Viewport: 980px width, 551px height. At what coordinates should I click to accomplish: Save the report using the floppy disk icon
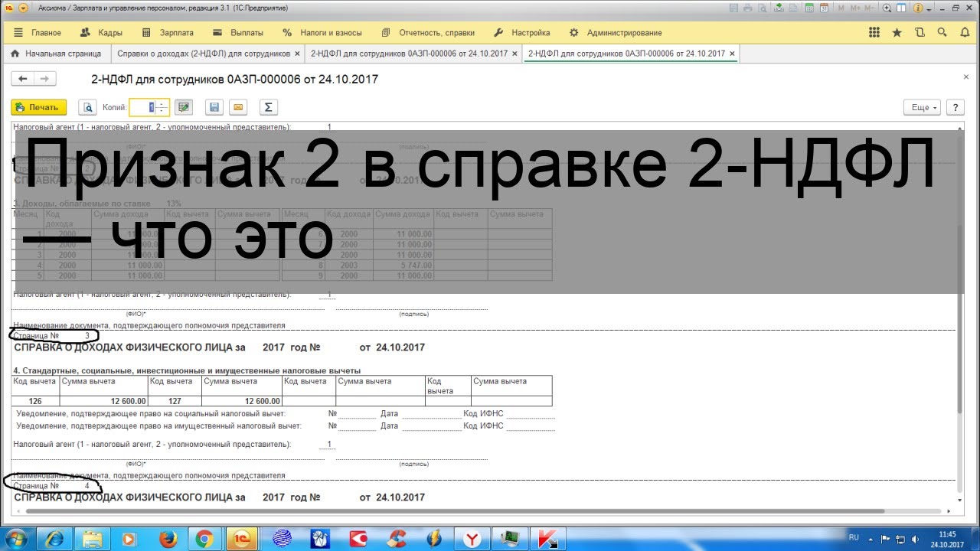(214, 107)
